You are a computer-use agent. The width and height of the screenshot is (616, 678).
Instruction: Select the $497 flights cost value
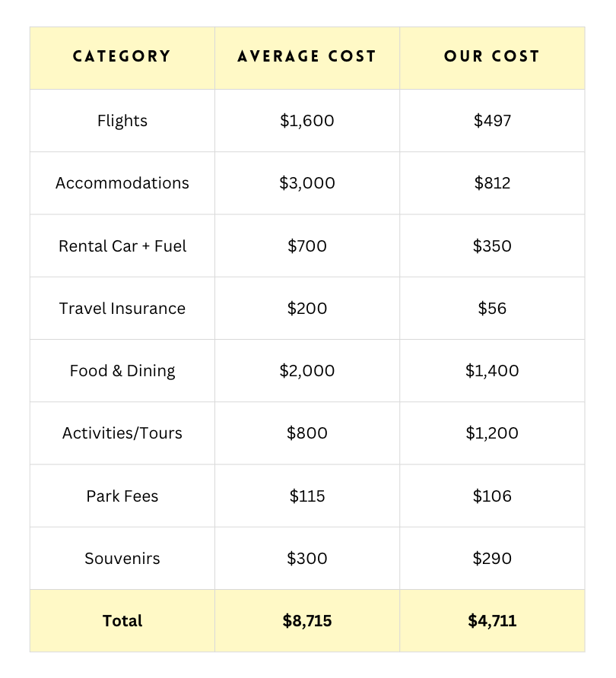pos(492,121)
